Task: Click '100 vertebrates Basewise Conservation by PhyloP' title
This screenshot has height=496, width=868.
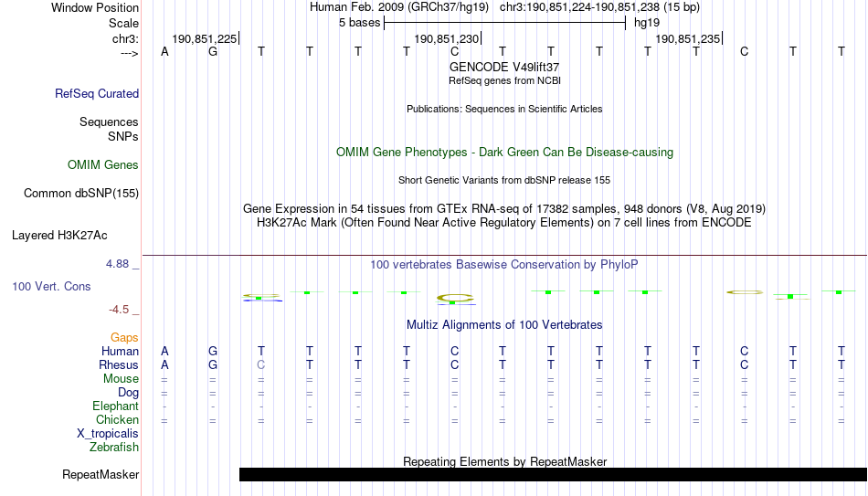Action: pyautogui.click(x=504, y=265)
